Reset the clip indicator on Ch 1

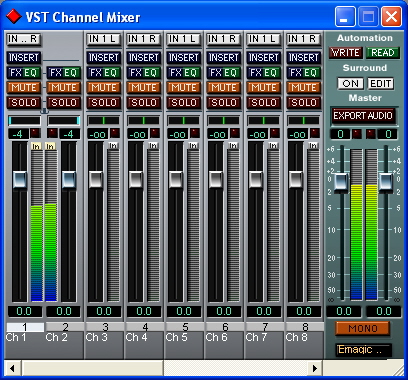[x=35, y=134]
